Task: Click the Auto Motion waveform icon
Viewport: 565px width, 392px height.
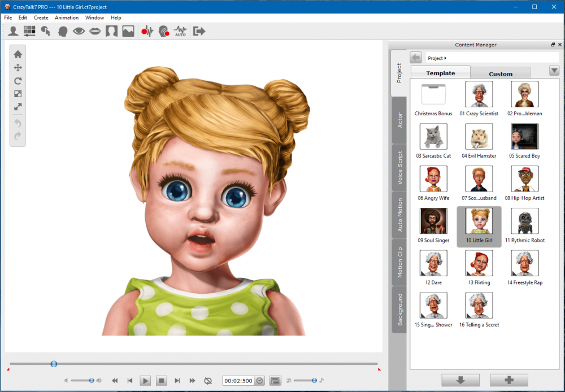Action: point(180,32)
